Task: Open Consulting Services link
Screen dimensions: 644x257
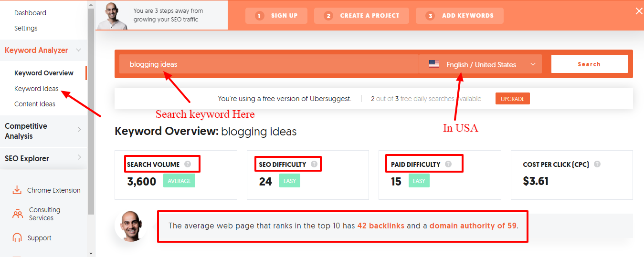Action: pyautogui.click(x=44, y=214)
